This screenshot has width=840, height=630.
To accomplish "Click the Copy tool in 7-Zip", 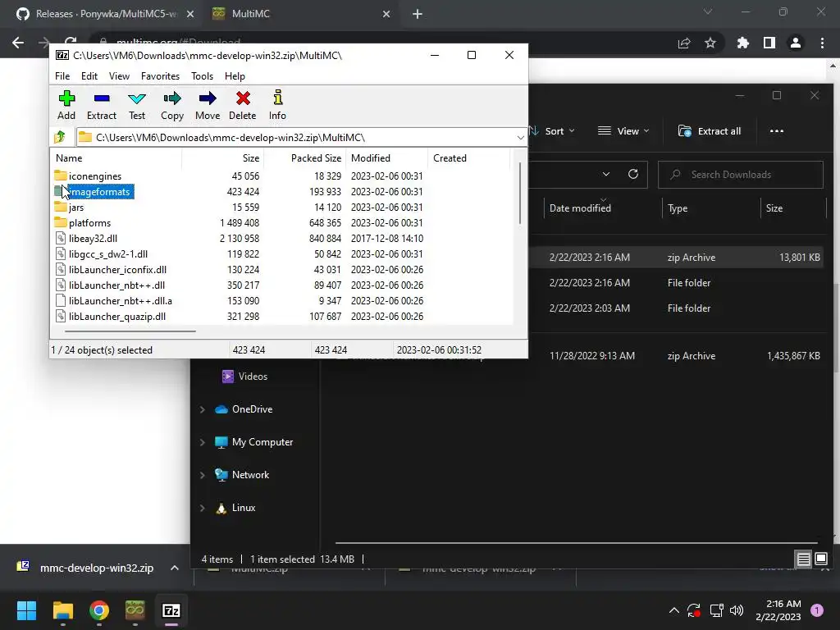I will click(172, 105).
